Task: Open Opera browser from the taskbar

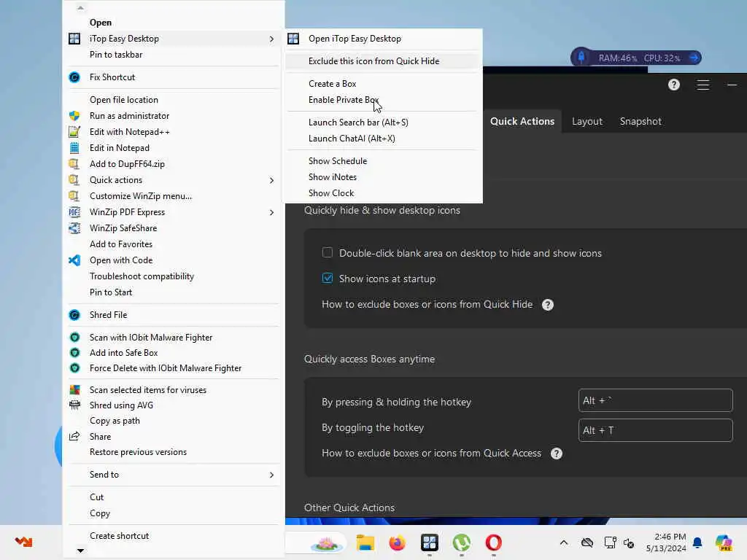Action: [x=494, y=542]
